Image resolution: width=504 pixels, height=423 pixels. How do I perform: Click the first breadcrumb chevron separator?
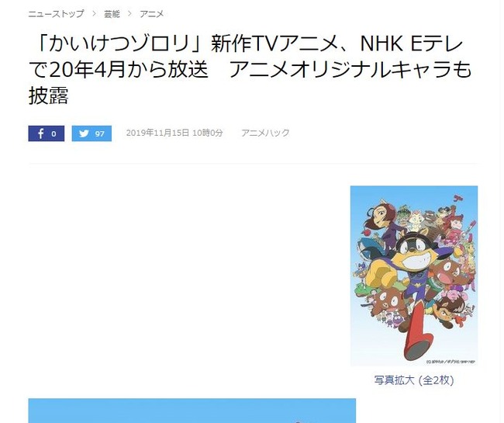tap(94, 14)
